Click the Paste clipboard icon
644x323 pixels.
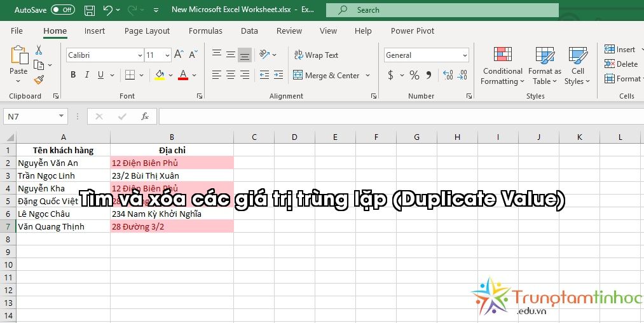pyautogui.click(x=18, y=55)
